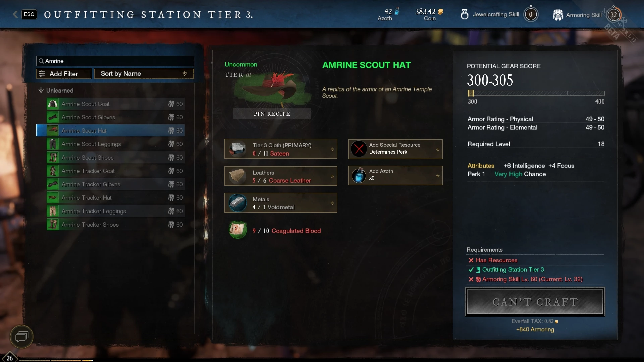The height and width of the screenshot is (362, 644).
Task: Select the Amrine Tracker Hat recipe
Action: tap(115, 198)
